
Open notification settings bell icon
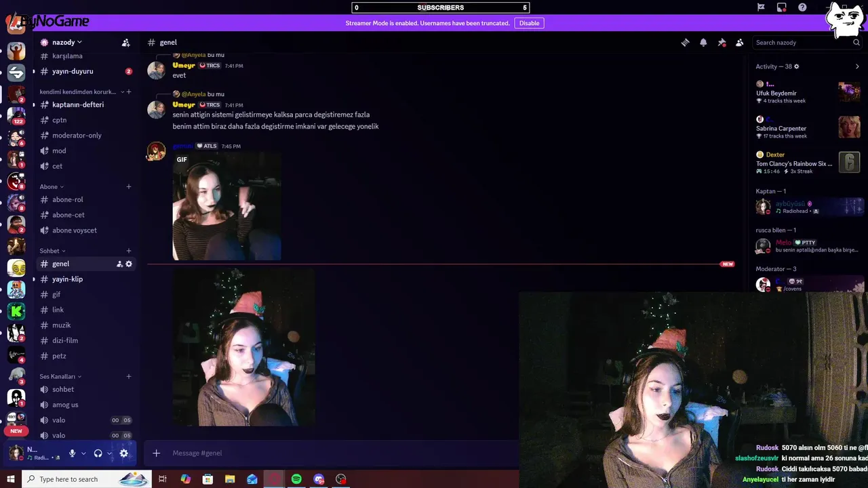(x=703, y=42)
